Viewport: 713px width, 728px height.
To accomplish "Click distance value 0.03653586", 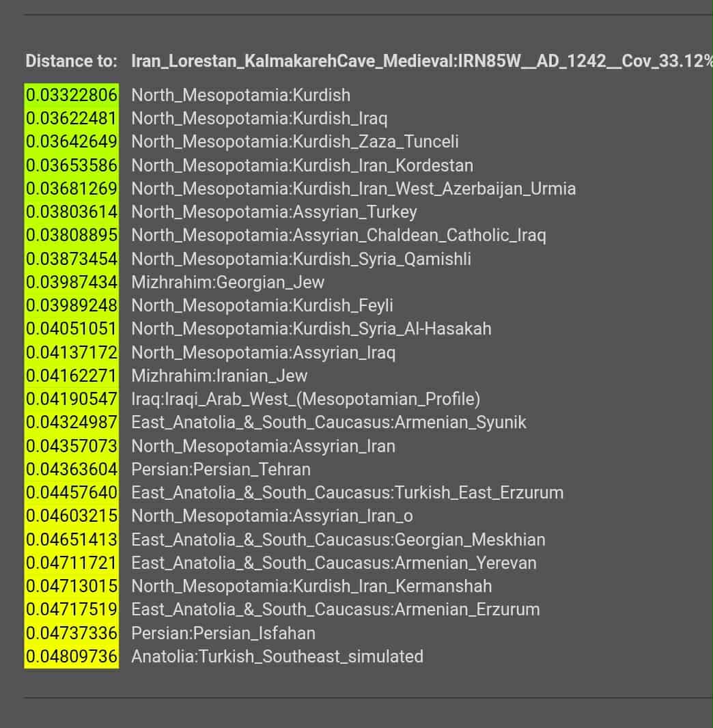I will tap(72, 165).
